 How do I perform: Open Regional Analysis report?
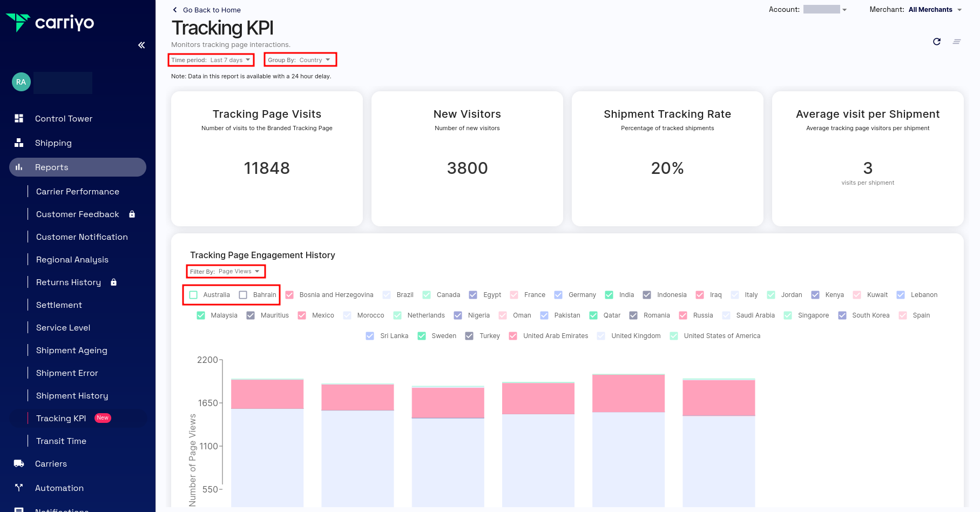[x=72, y=259]
